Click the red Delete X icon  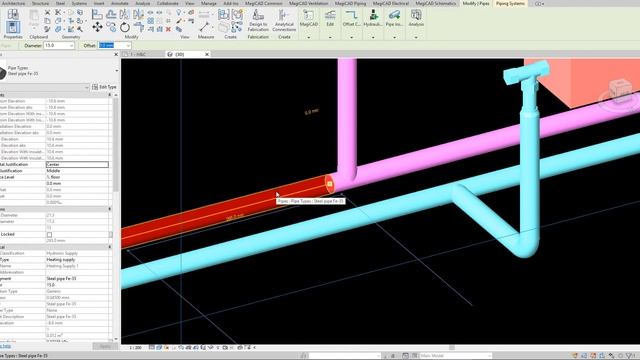point(168,29)
